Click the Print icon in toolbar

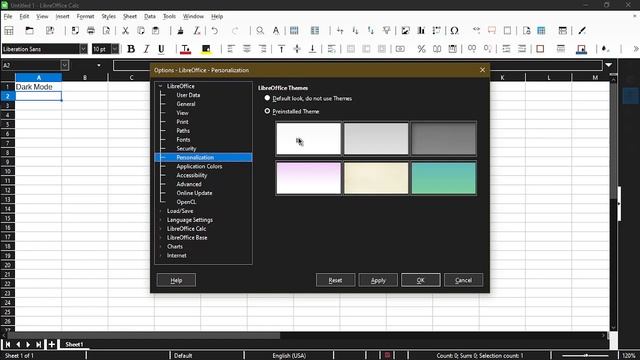click(x=91, y=31)
